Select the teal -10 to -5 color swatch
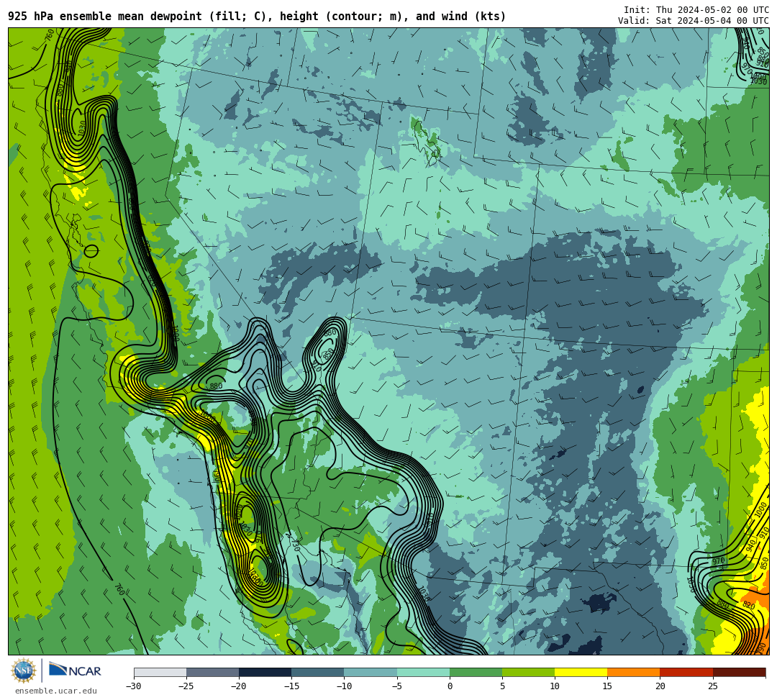 tap(371, 672)
